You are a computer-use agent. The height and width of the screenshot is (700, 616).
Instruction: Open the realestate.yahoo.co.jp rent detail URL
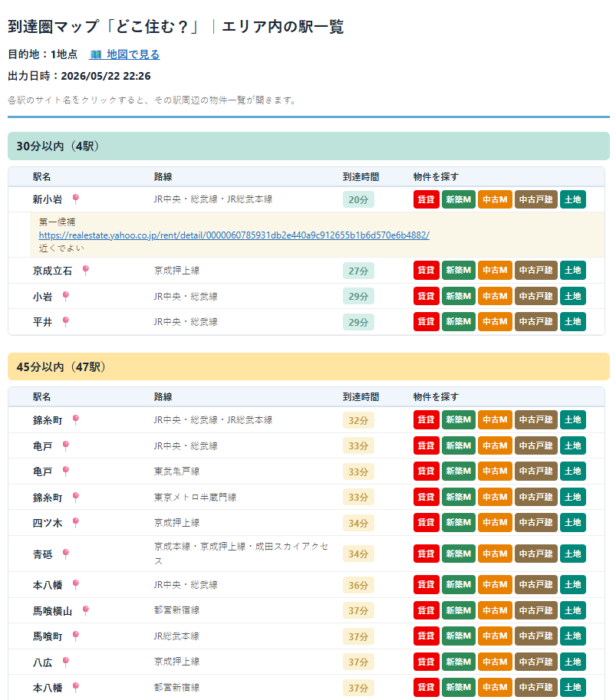234,235
